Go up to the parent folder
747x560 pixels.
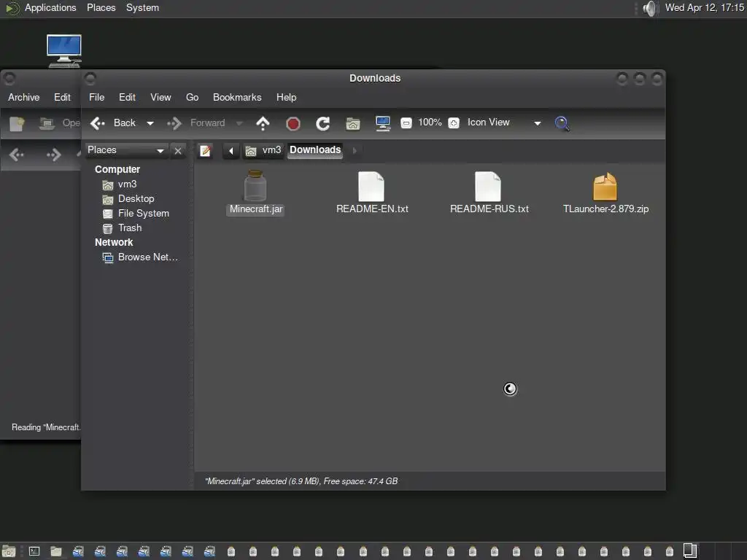click(263, 123)
